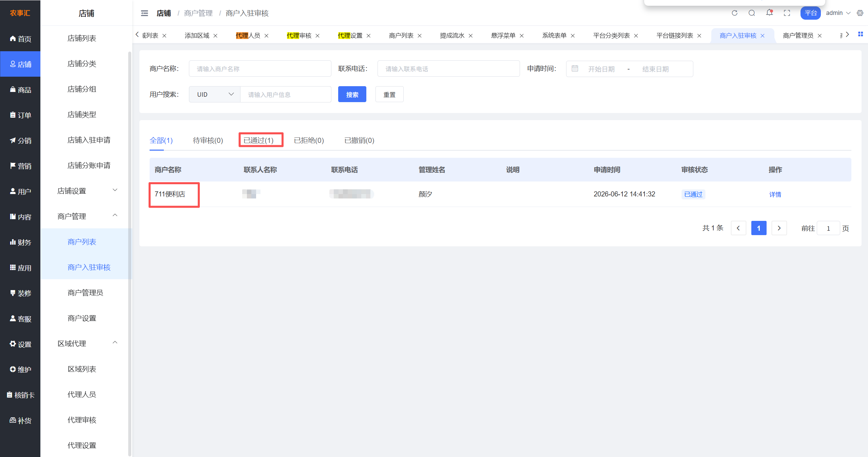Open 用户 section in the main sidebar
868x457 pixels.
click(20, 191)
